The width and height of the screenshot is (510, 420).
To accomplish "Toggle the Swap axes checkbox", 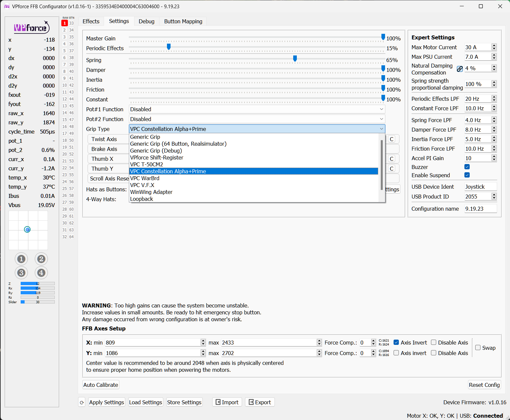I will pos(478,348).
